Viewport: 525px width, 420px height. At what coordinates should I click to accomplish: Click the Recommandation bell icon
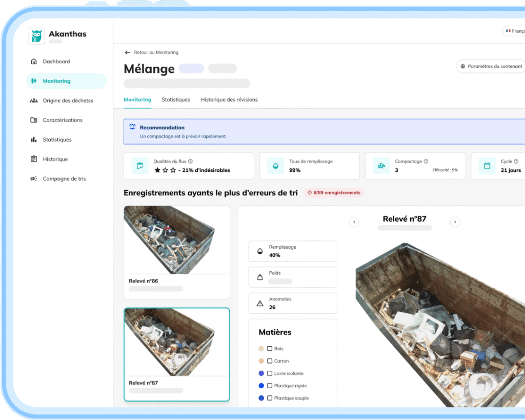[133, 127]
